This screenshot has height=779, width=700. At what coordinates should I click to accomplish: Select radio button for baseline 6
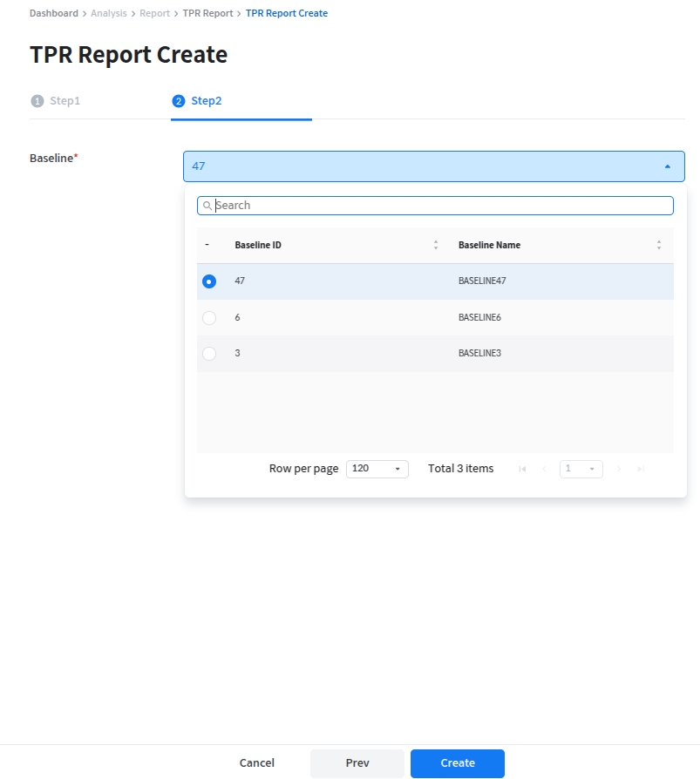point(209,318)
